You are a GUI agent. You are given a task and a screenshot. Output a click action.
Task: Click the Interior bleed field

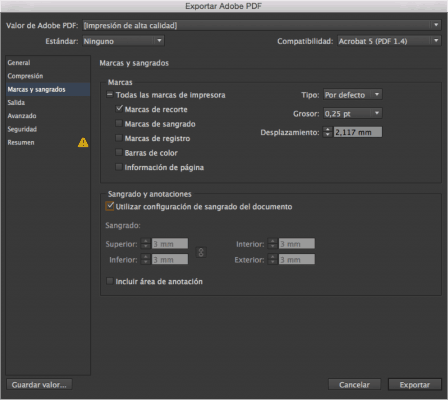tap(297, 244)
